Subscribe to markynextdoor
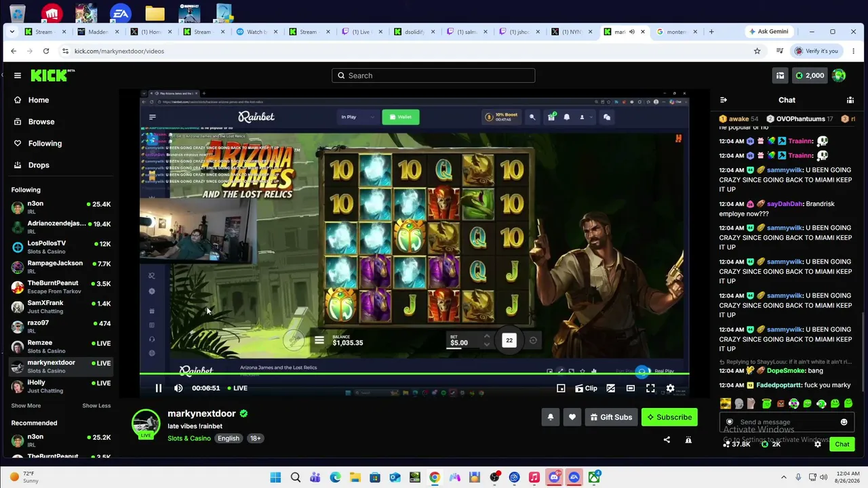 tap(669, 418)
